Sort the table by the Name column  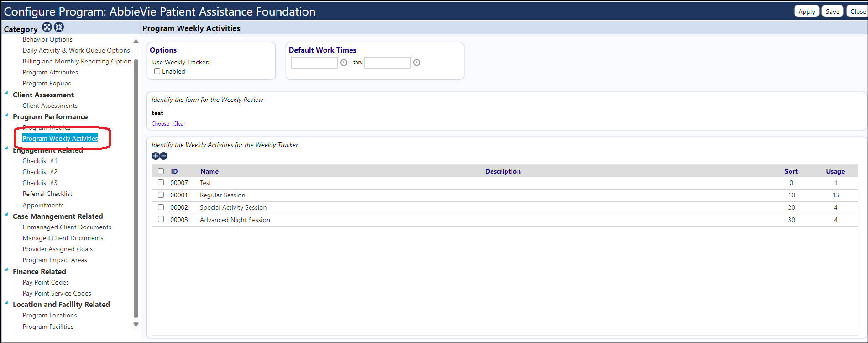tap(209, 172)
